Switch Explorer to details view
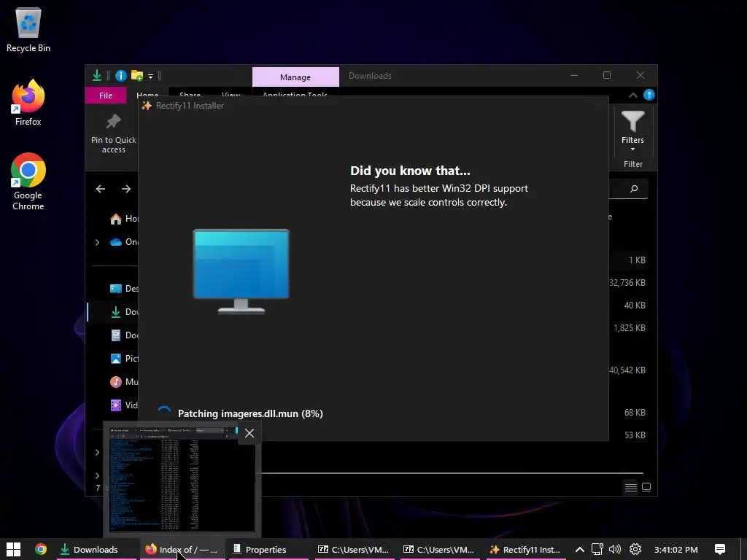 click(631, 487)
